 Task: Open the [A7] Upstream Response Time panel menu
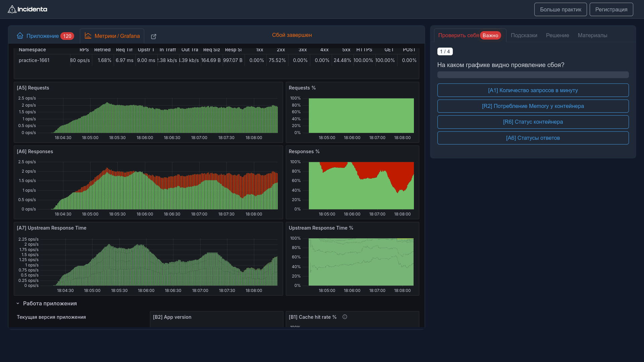click(52, 228)
